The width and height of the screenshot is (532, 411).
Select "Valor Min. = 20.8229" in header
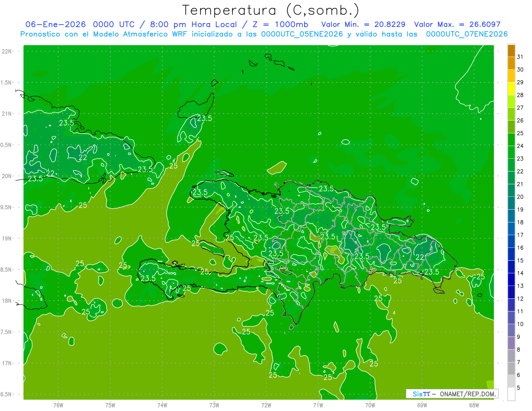(363, 24)
